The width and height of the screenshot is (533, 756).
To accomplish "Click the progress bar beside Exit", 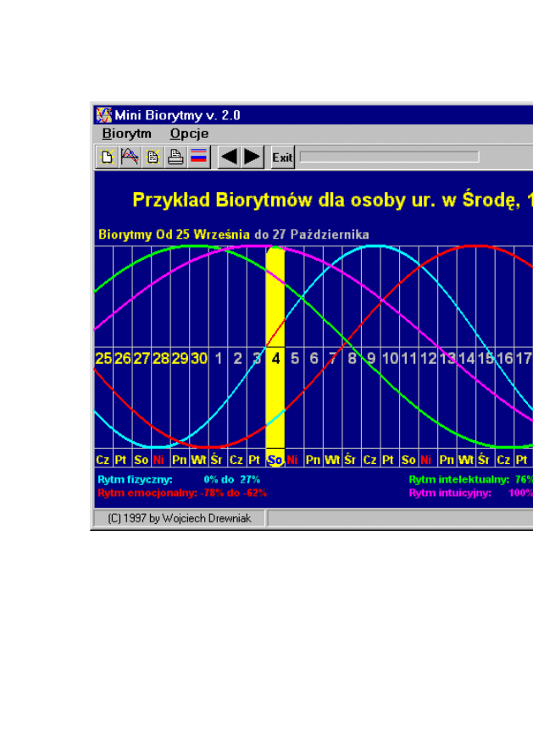I will tap(389, 157).
